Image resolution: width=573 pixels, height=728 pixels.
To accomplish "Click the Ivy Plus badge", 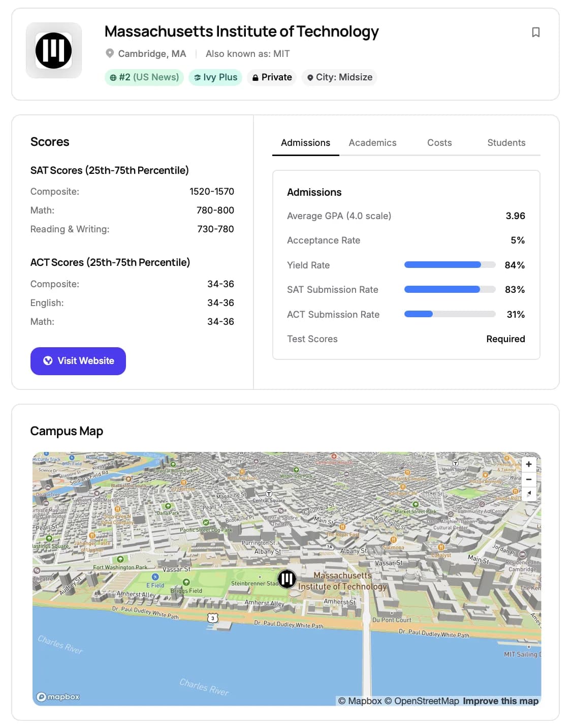I will [215, 77].
